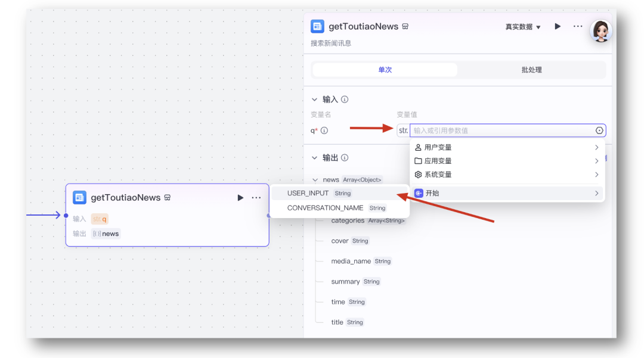The image size is (644, 358).
Task: Open the 真实数据 data mode dropdown
Action: point(523,27)
